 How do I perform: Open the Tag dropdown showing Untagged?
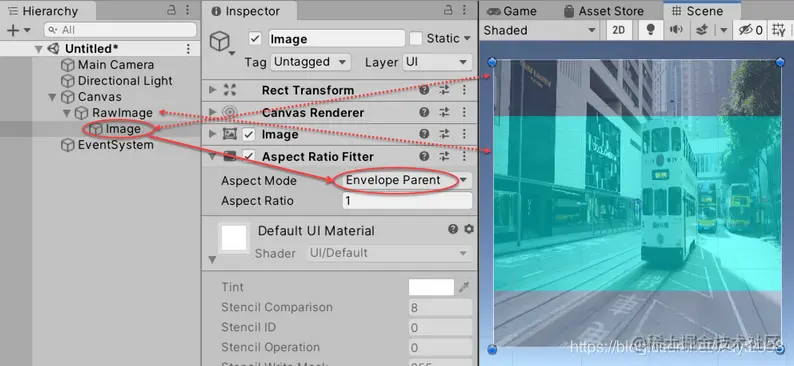click(x=310, y=62)
